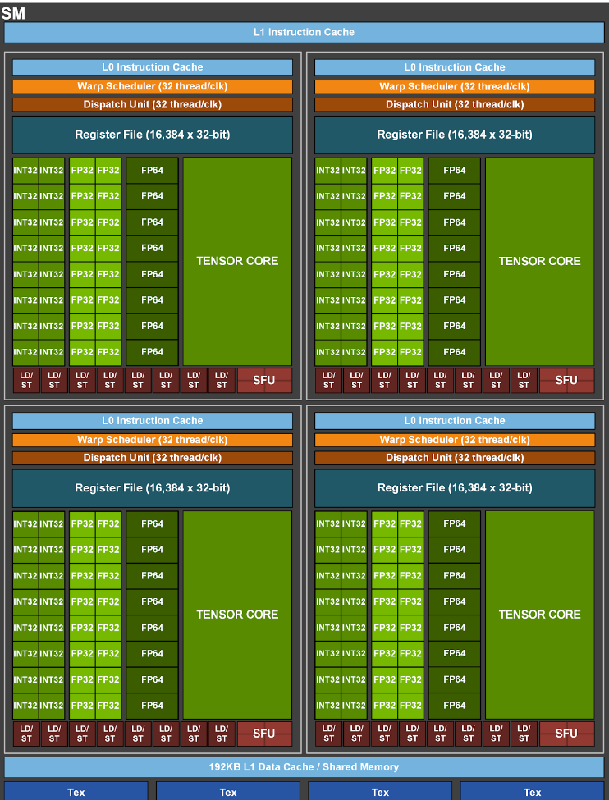
Task: Select the leftmost Tex unit at the bottom
Action: [77, 791]
